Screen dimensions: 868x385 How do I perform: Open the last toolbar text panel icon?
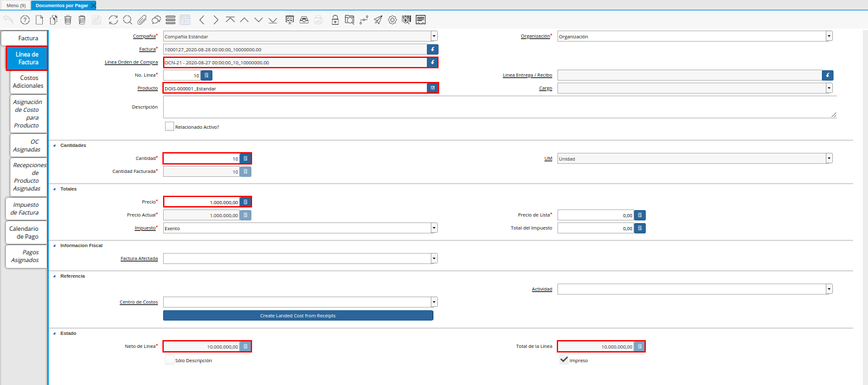click(421, 20)
